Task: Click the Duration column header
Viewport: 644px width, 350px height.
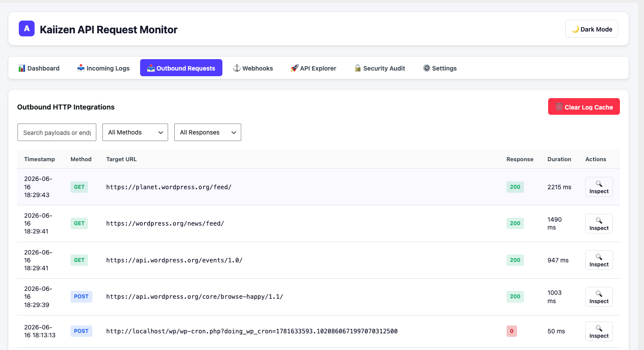Action: [559, 159]
